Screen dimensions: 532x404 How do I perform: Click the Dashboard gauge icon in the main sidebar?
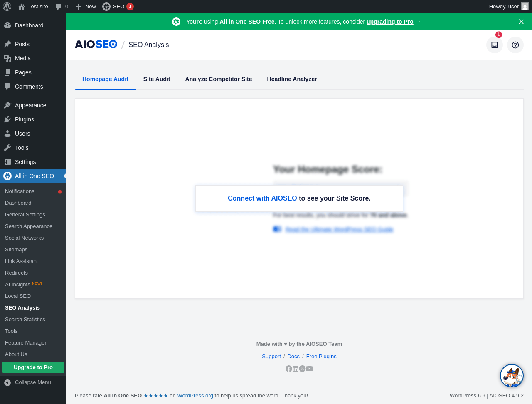7,25
